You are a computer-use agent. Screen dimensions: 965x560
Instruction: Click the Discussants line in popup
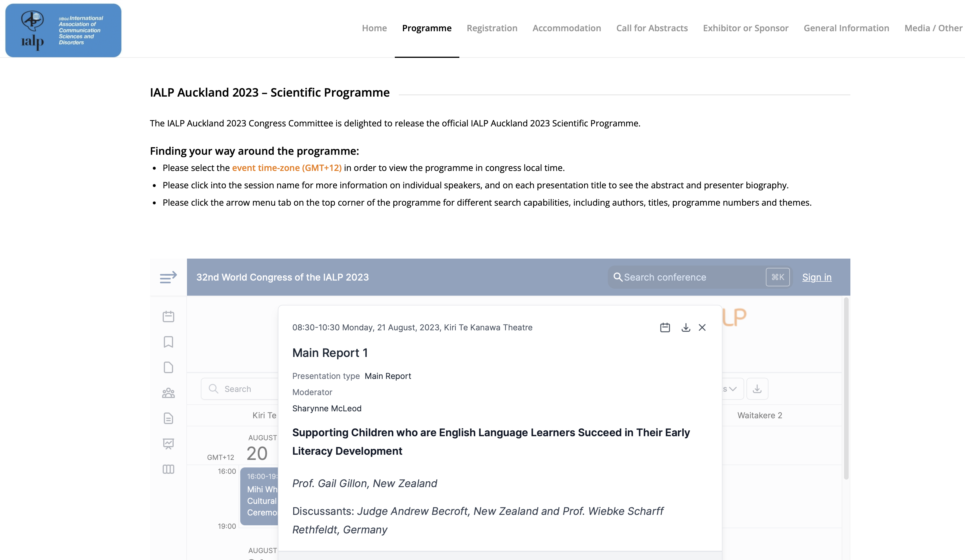[x=478, y=520]
